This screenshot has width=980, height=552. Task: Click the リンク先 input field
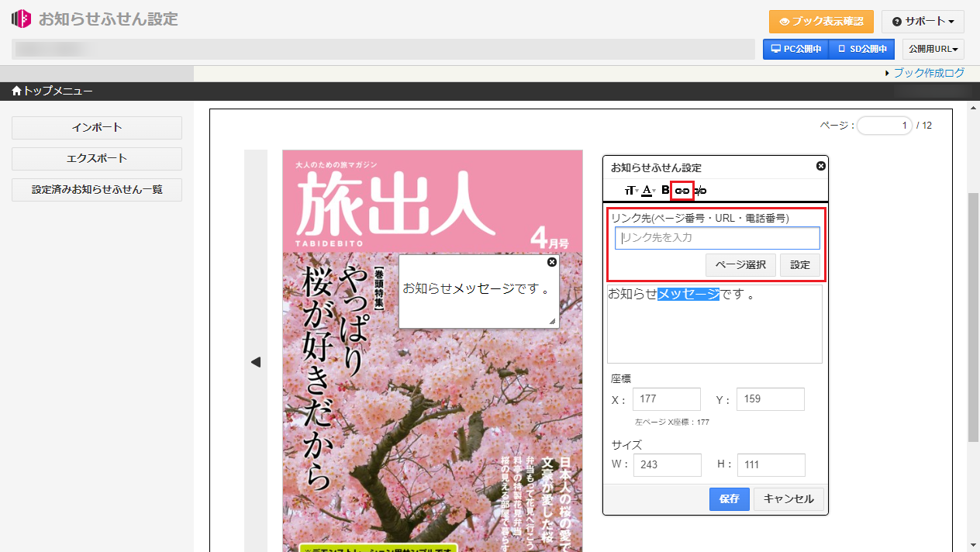pos(717,237)
